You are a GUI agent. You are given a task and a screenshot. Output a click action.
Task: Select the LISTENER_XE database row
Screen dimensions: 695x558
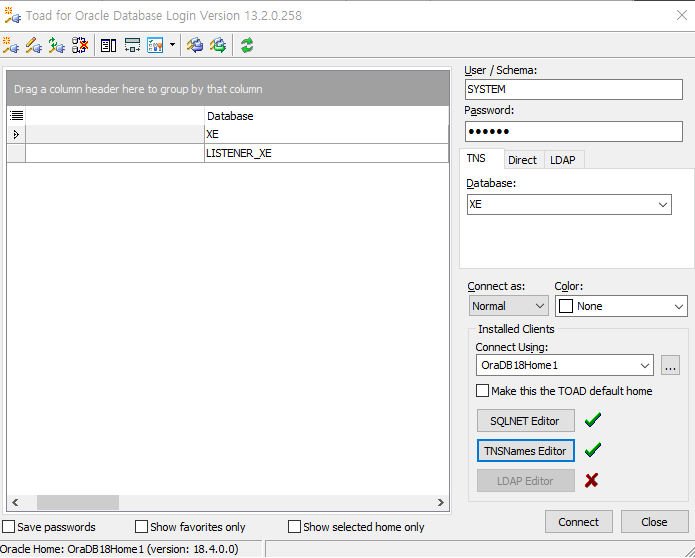tap(228, 153)
